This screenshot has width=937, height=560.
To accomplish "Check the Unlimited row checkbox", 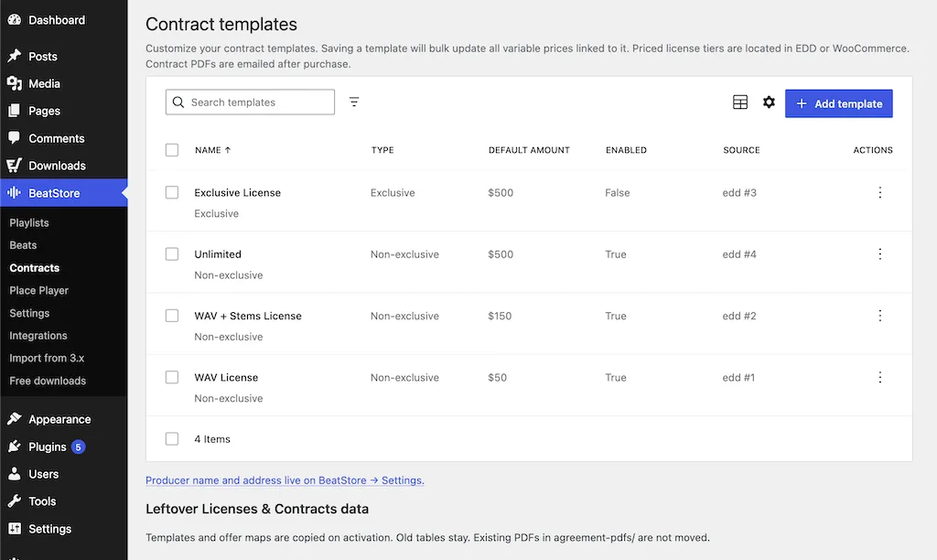I will (x=171, y=254).
